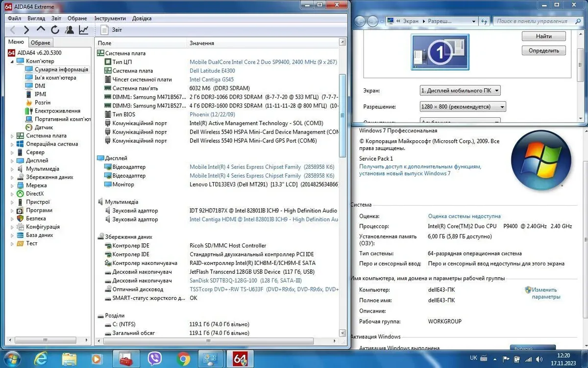Click the Определить button
The image size is (588, 368).
click(x=543, y=51)
